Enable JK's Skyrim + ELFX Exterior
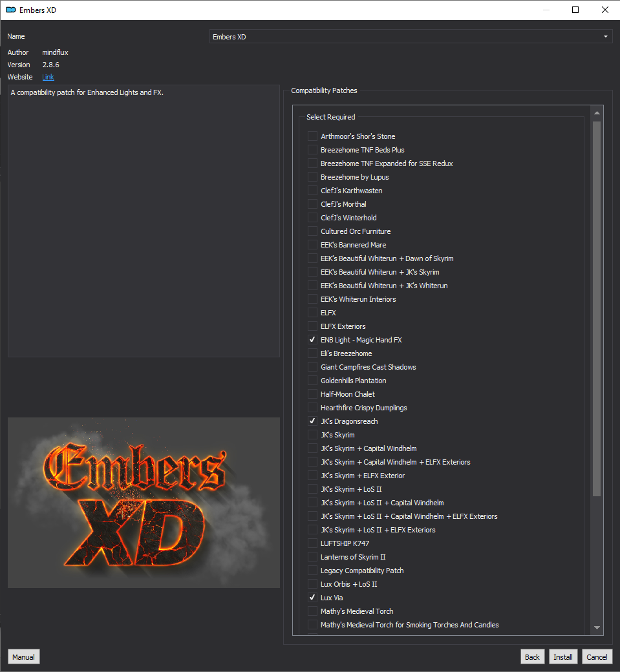Viewport: 620px width, 672px height. (312, 476)
